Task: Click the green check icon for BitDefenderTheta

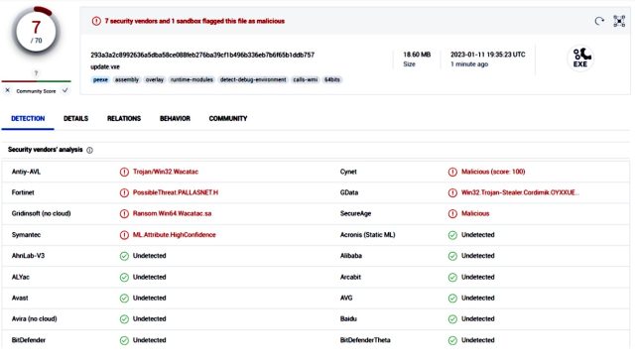Action: pos(452,340)
